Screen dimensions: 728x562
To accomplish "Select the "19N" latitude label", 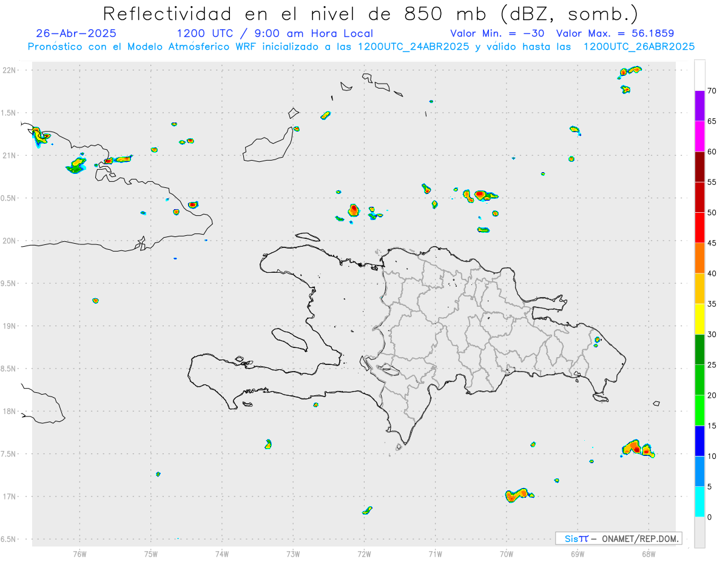I will point(9,326).
